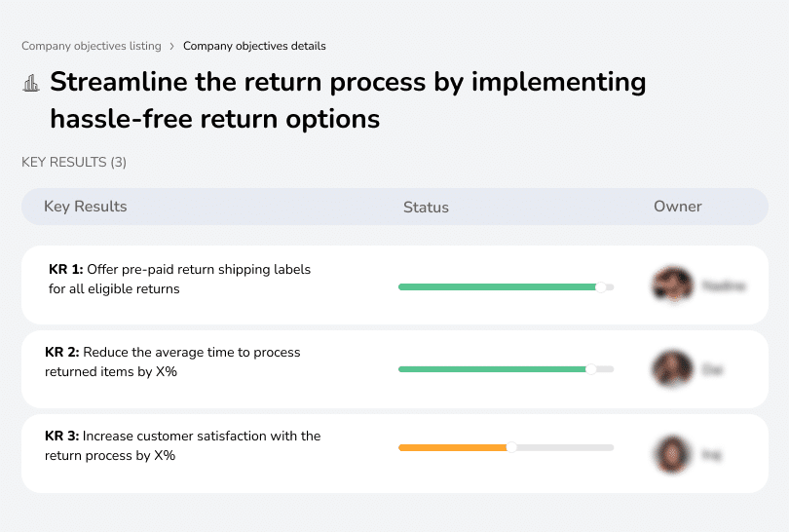
Task: Click the KEY RESULTS (3) section label
Action: coord(74,162)
